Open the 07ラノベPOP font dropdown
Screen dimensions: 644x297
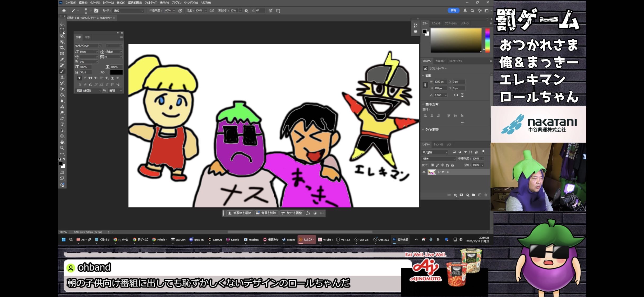[x=100, y=46]
